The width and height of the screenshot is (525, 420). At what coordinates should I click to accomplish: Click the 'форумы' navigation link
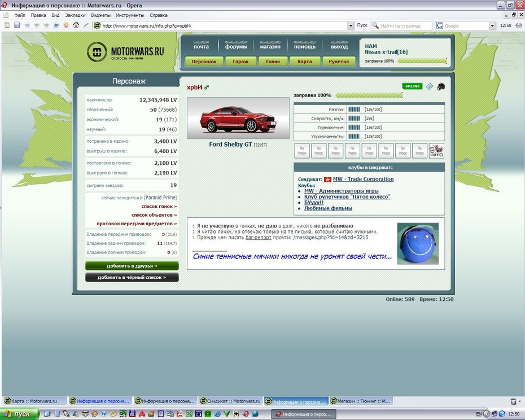(236, 46)
